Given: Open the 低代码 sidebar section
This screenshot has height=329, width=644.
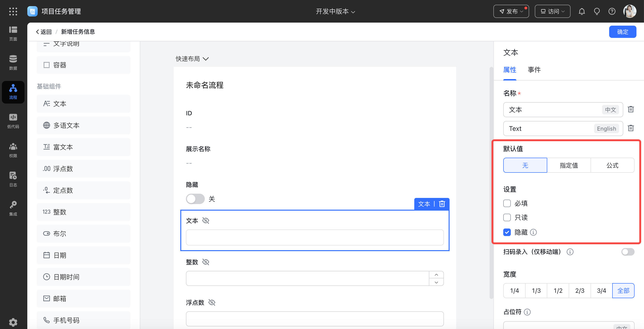Looking at the screenshot, I should pyautogui.click(x=13, y=121).
